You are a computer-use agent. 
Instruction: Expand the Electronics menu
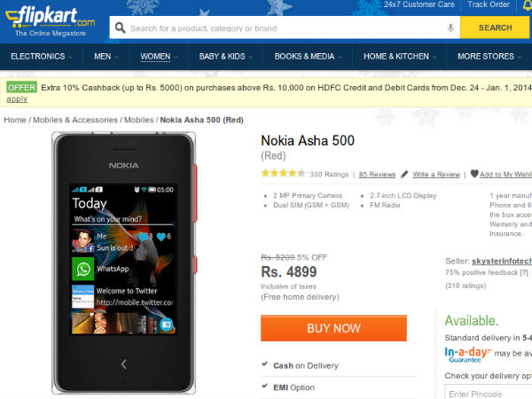[x=41, y=57]
